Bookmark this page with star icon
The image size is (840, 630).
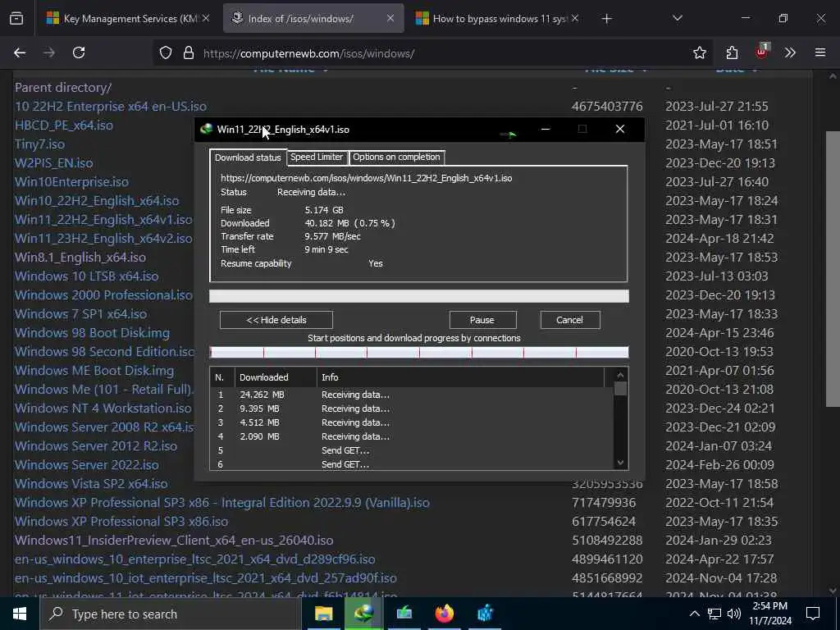click(x=699, y=52)
